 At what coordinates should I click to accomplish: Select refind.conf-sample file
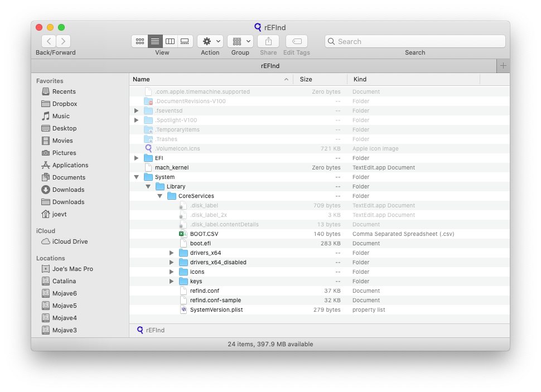[320, 300]
